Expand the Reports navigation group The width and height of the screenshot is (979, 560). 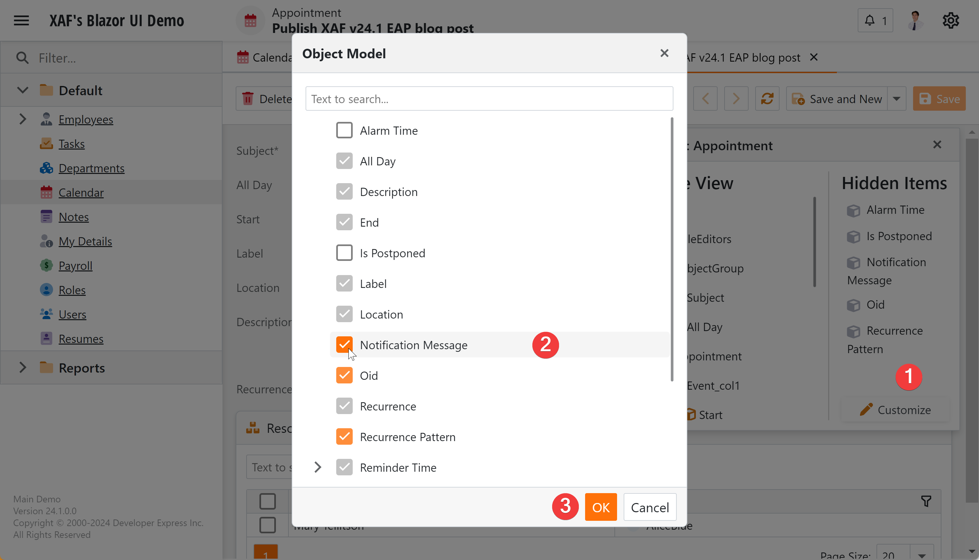click(22, 368)
